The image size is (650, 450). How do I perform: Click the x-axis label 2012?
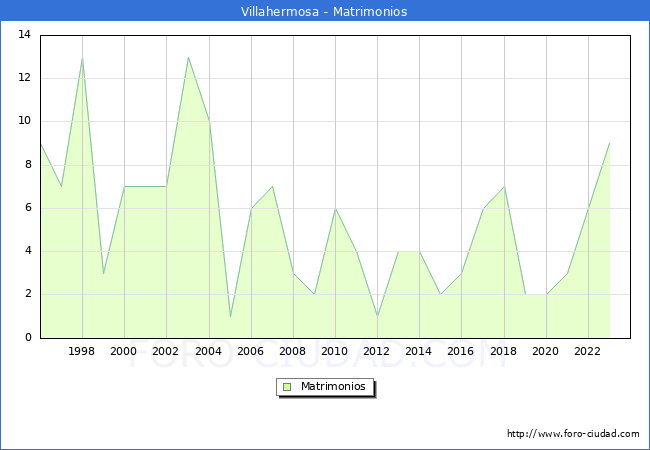coord(376,351)
